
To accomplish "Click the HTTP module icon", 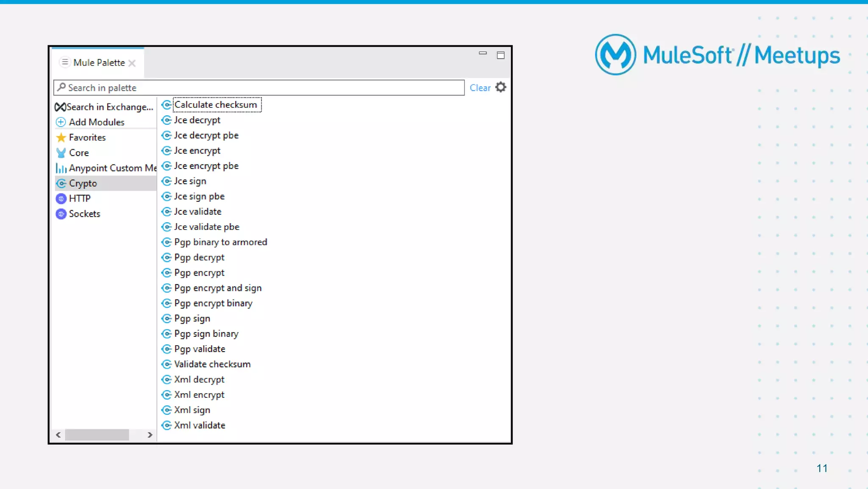I will pyautogui.click(x=61, y=198).
